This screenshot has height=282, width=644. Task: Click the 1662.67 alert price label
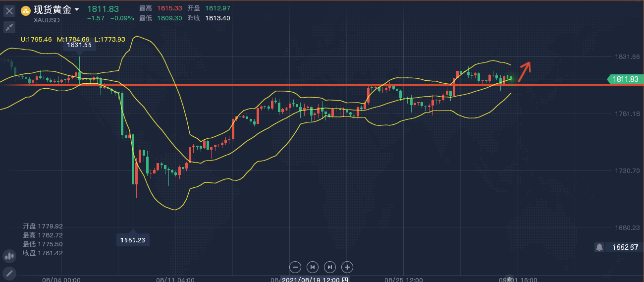(x=625, y=247)
